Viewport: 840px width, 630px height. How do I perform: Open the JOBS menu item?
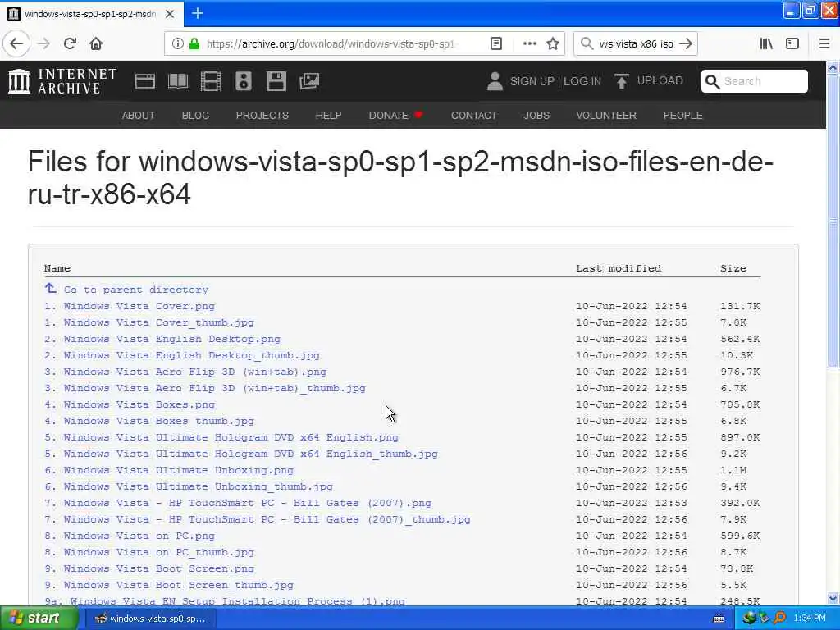coord(536,115)
